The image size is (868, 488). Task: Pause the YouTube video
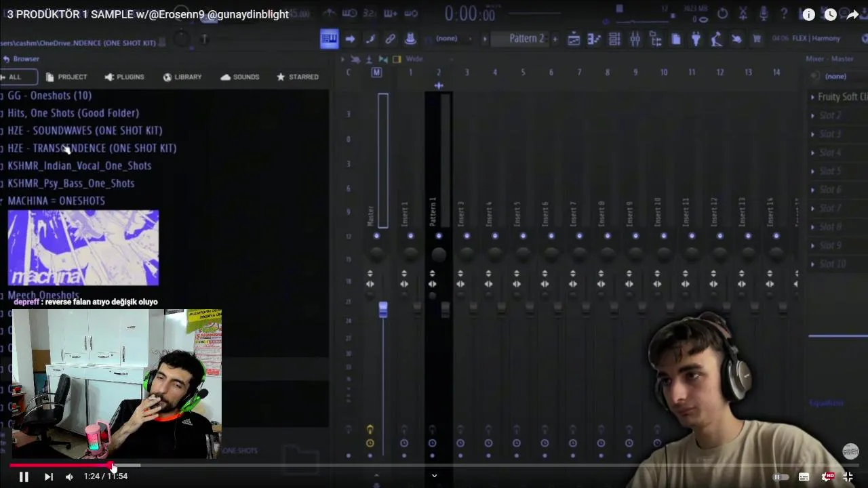coord(24,476)
